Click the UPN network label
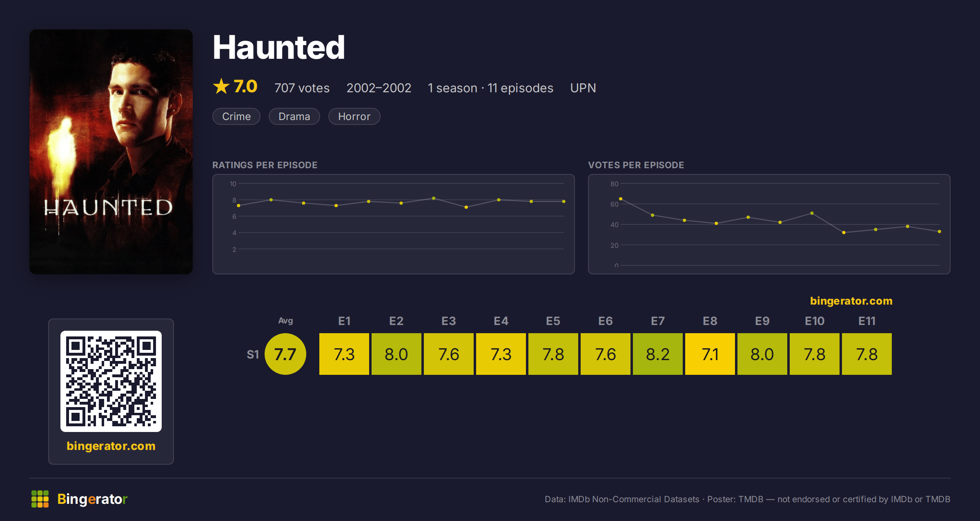The image size is (980, 521). tap(583, 88)
